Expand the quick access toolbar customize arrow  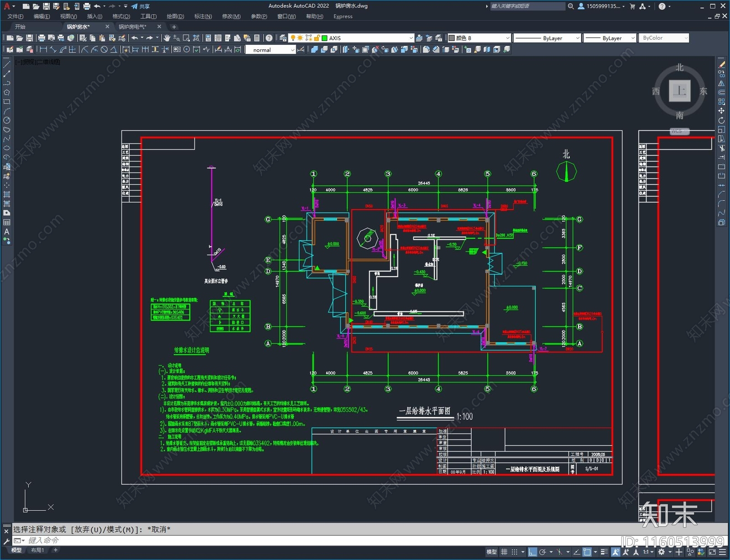125,6
